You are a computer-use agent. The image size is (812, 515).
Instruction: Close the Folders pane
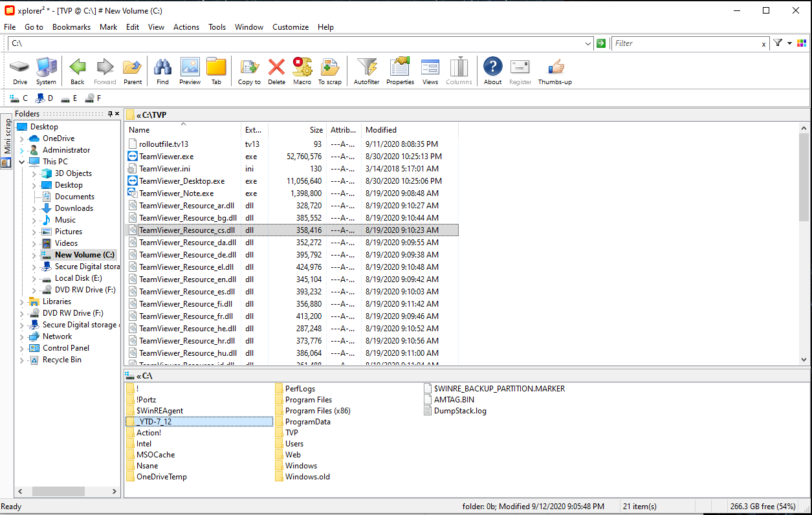116,114
